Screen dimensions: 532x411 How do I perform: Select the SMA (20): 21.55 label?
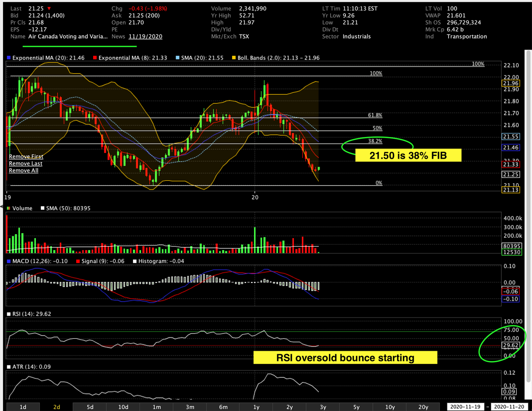click(x=203, y=58)
